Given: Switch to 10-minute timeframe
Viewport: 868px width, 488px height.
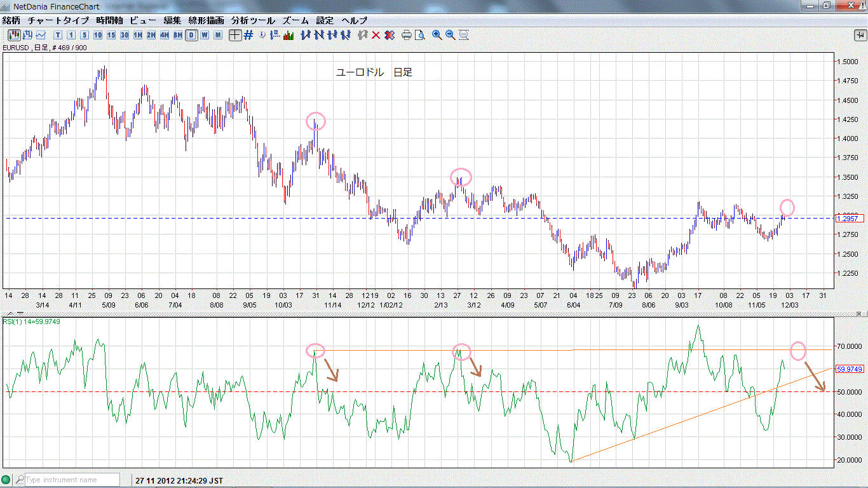Looking at the screenshot, I should [x=98, y=35].
